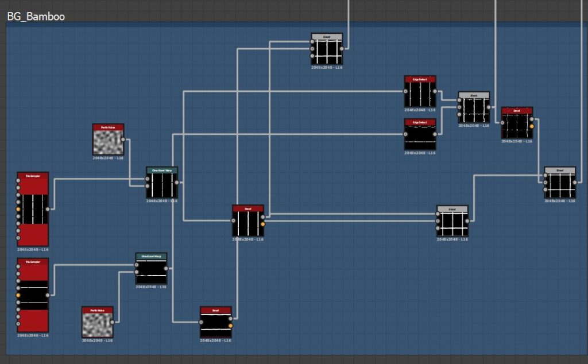The width and height of the screenshot is (588, 364).
Task: Click the BG_Bamboo frame title
Action: [36, 17]
